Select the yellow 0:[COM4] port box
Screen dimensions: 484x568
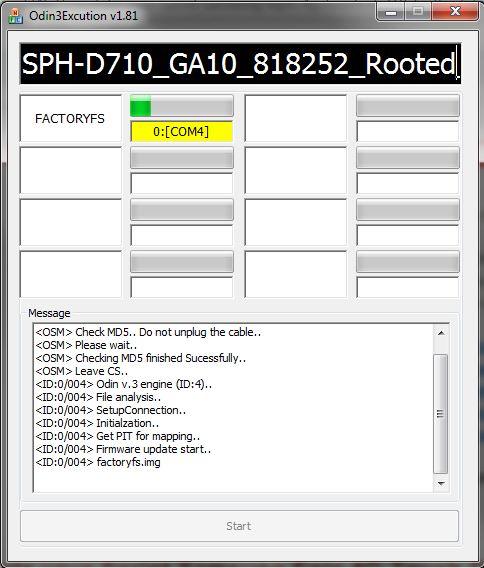[182, 131]
